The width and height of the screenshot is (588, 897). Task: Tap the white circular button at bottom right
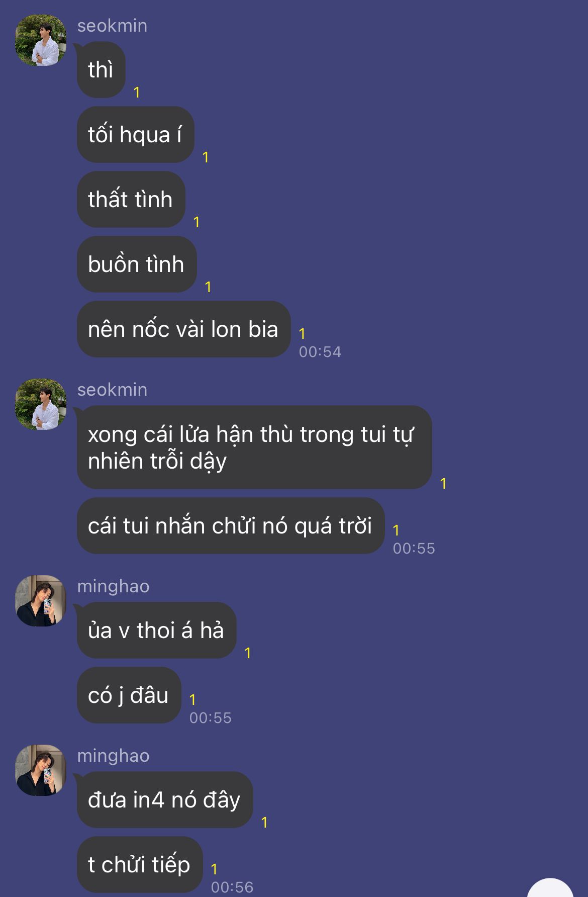click(550, 887)
